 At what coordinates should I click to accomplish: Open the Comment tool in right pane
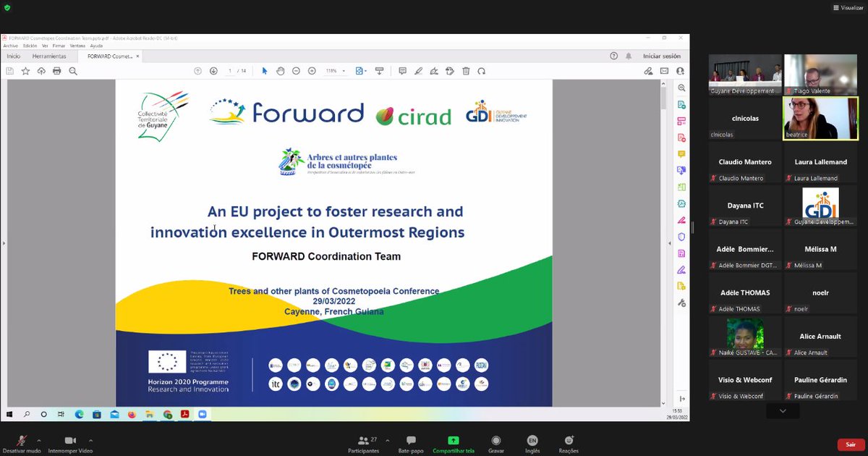pyautogui.click(x=681, y=154)
